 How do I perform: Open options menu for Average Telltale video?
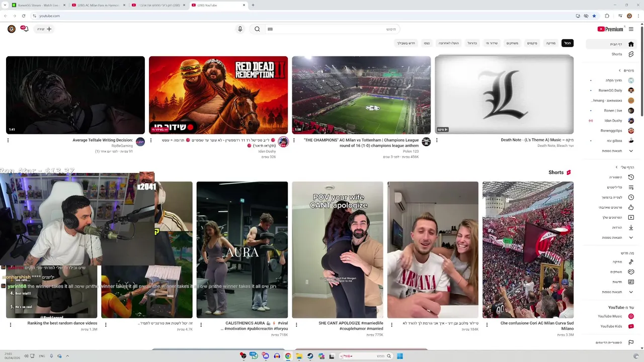pyautogui.click(x=8, y=140)
